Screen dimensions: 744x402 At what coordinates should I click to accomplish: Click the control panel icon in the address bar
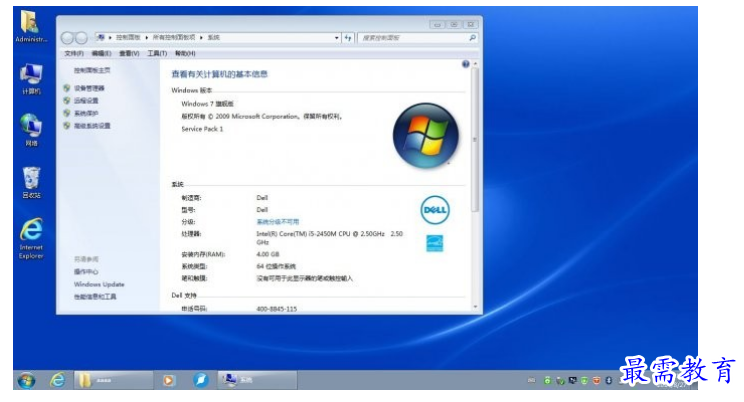pyautogui.click(x=101, y=37)
